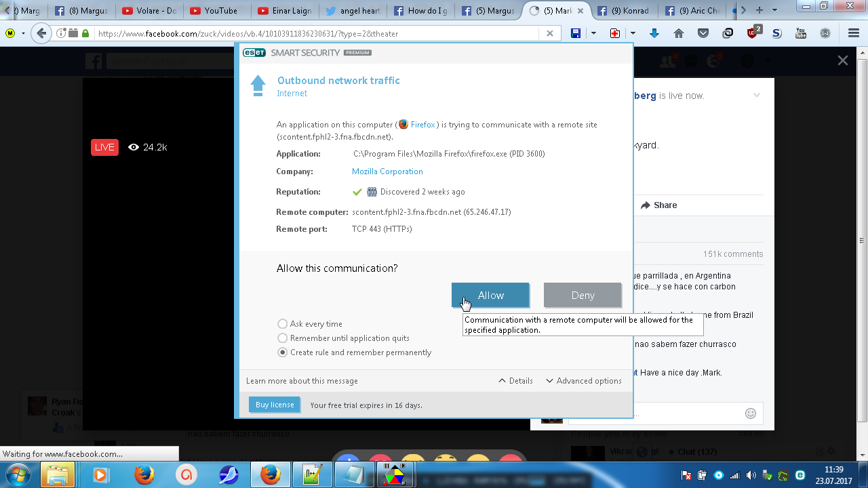This screenshot has width=868, height=488.
Task: Expand Advanced options
Action: point(583,381)
